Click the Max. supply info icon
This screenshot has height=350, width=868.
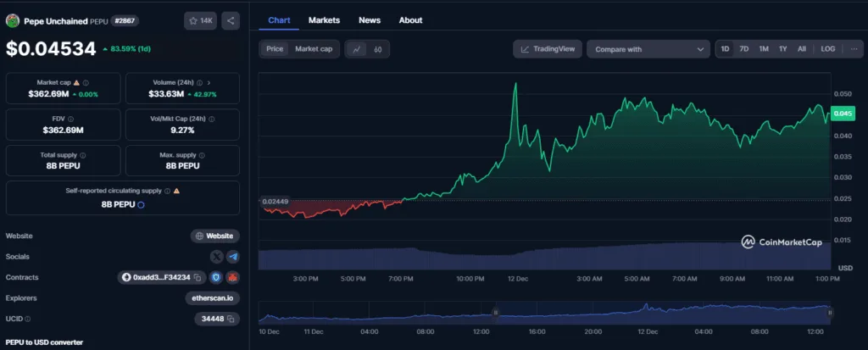[202, 156]
